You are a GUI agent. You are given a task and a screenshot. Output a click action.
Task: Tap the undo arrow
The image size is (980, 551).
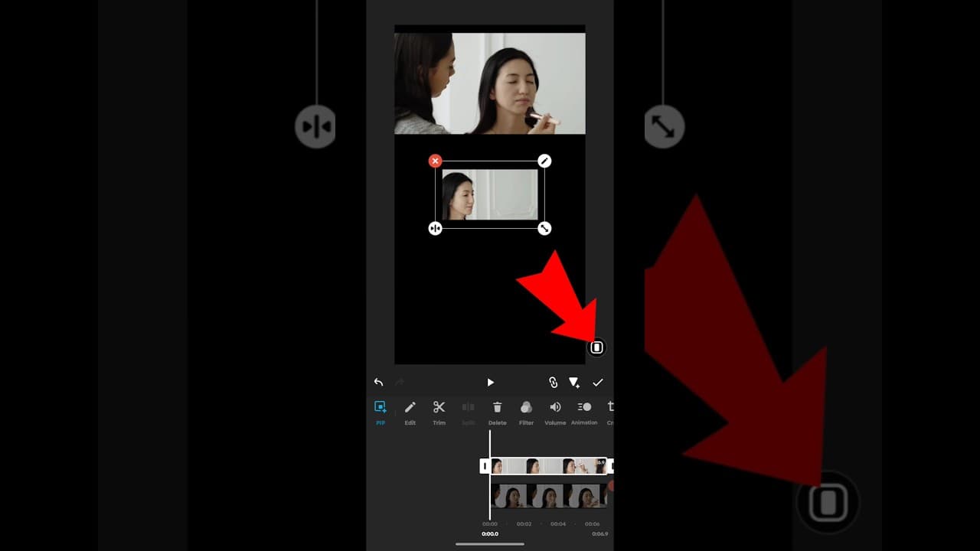click(x=378, y=382)
